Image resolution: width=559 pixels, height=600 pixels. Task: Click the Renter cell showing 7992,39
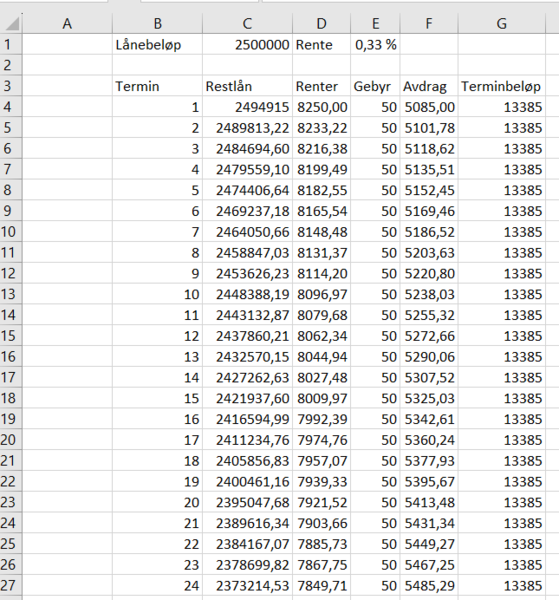321,419
